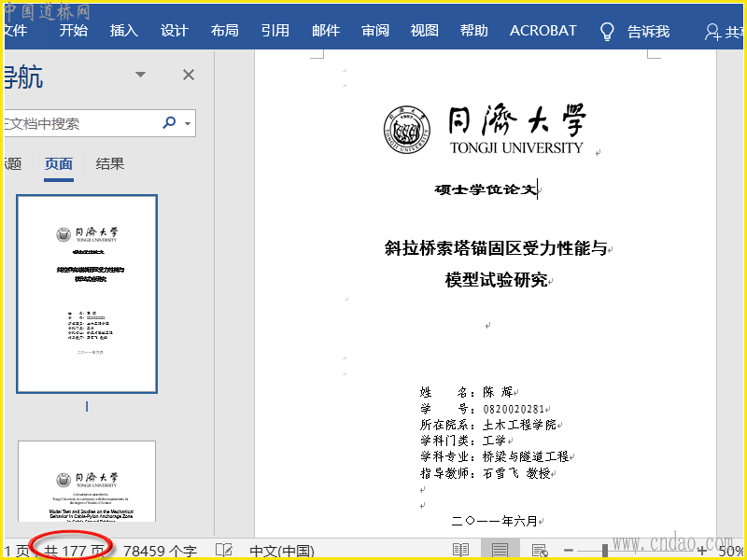The height and width of the screenshot is (560, 747).
Task: Open the ACROBAT ribbon tab
Action: pyautogui.click(x=543, y=31)
